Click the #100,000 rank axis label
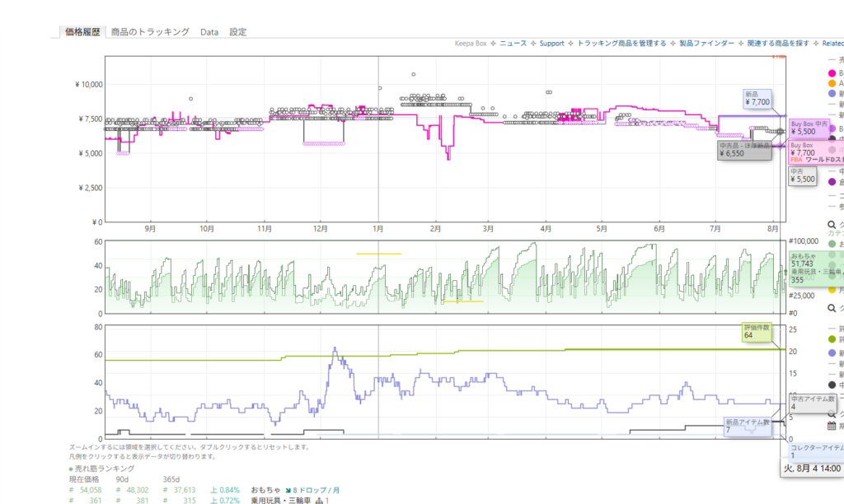The width and height of the screenshot is (844, 504). point(803,241)
